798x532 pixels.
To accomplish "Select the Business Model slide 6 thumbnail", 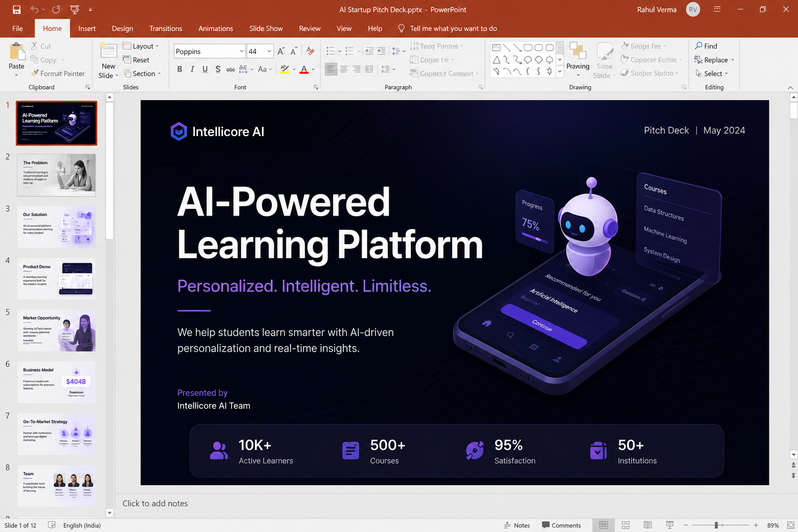I will click(x=56, y=382).
